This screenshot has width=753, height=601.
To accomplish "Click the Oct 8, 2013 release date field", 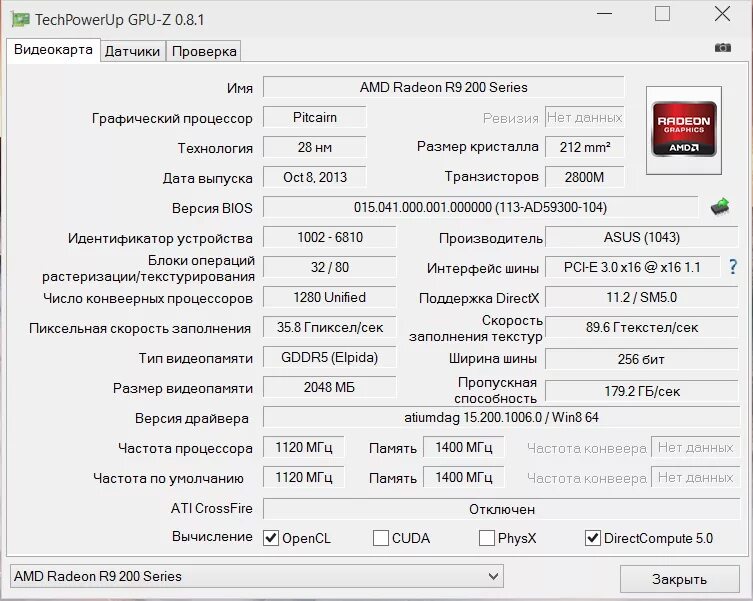I will pos(315,177).
